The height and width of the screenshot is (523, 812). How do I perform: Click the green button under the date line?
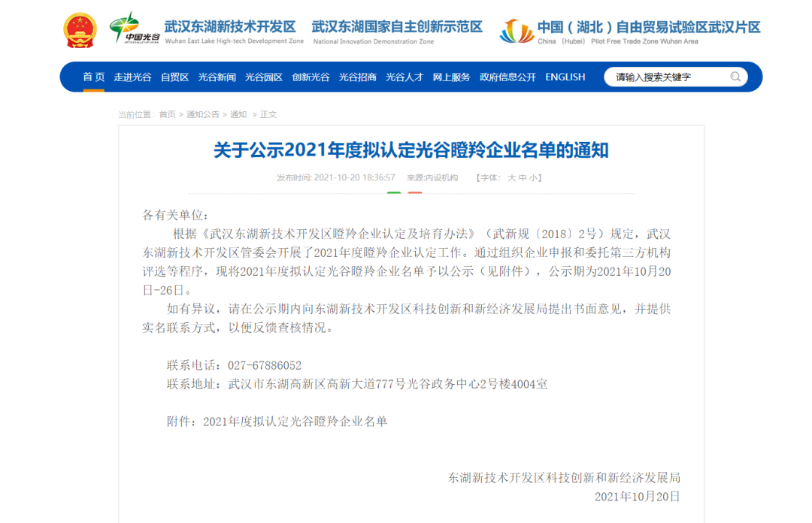pos(394,192)
